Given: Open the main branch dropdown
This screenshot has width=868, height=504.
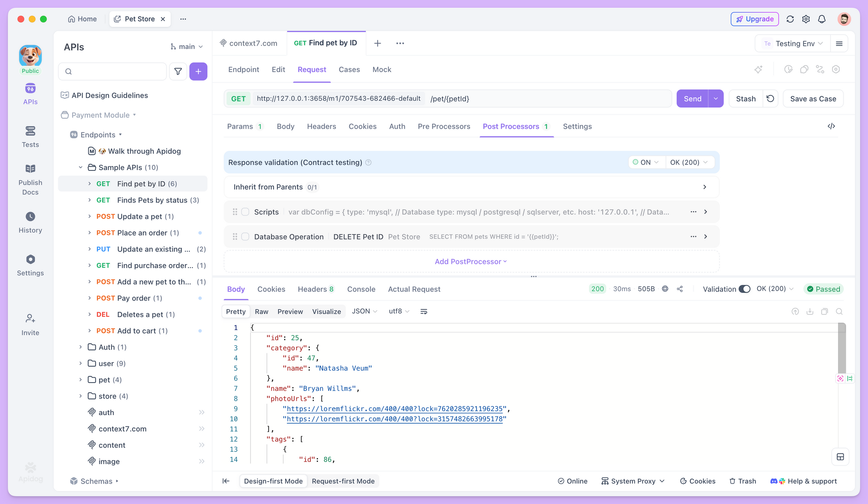Looking at the screenshot, I should click(187, 46).
